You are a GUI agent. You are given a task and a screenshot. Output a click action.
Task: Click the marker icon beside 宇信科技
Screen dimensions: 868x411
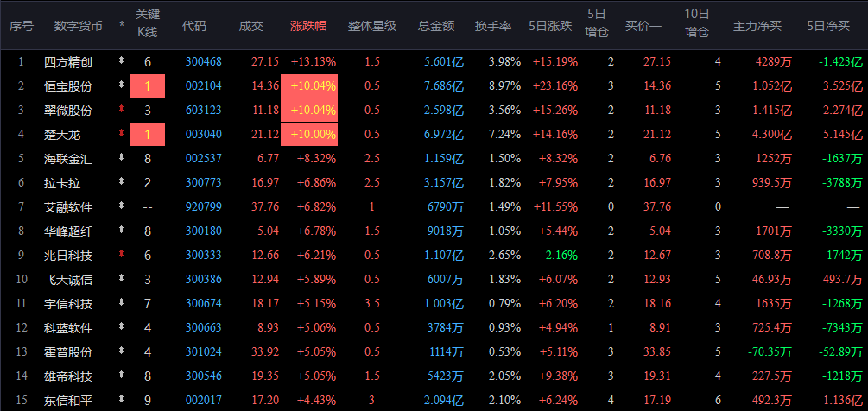pyautogui.click(x=122, y=302)
